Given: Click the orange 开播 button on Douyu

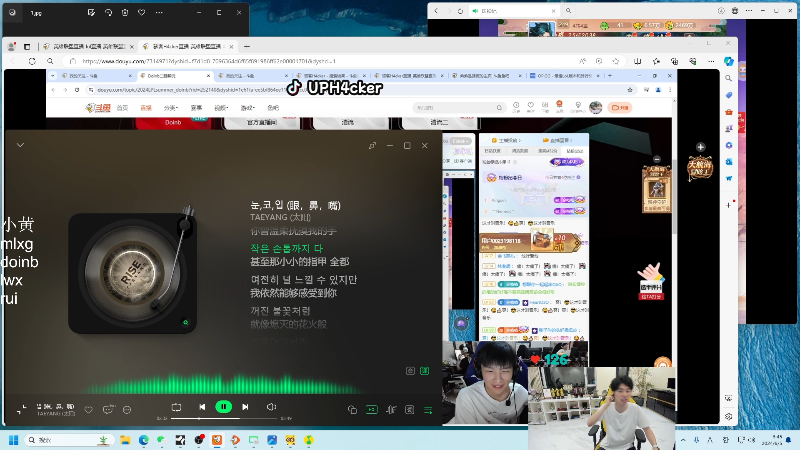Looking at the screenshot, I should (x=620, y=108).
